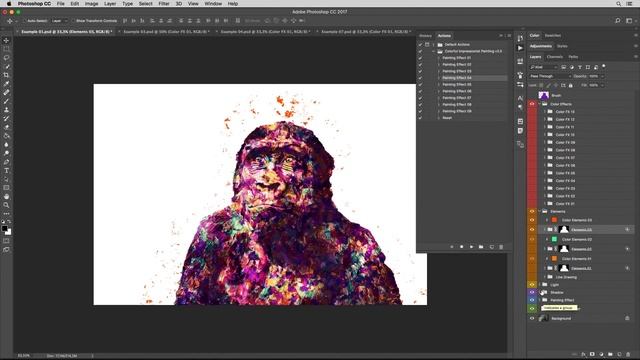The height and width of the screenshot is (360, 640).
Task: Select the Painting Effect 07 action
Action: pyautogui.click(x=457, y=98)
